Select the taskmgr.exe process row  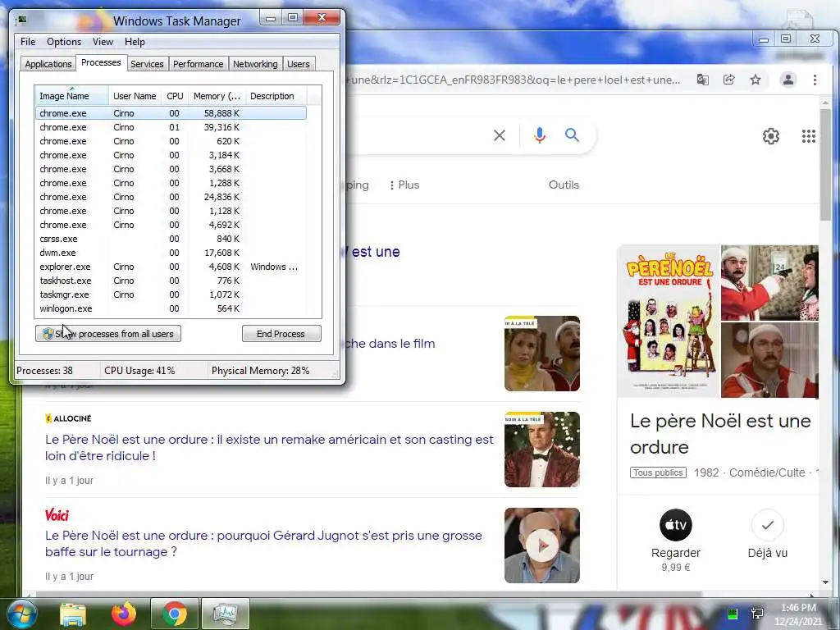171,294
